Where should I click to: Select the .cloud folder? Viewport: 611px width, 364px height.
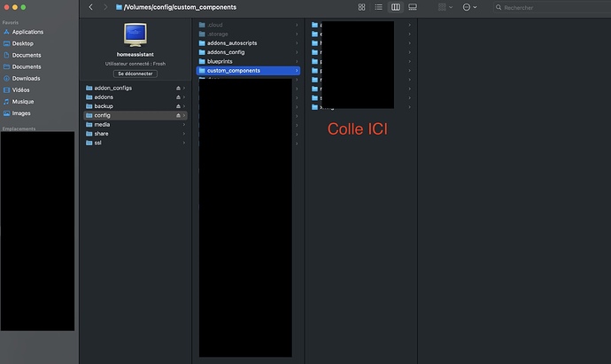click(248, 25)
